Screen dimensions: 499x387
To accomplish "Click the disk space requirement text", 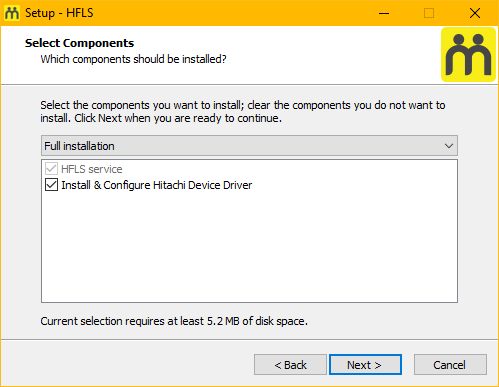I will click(x=174, y=321).
